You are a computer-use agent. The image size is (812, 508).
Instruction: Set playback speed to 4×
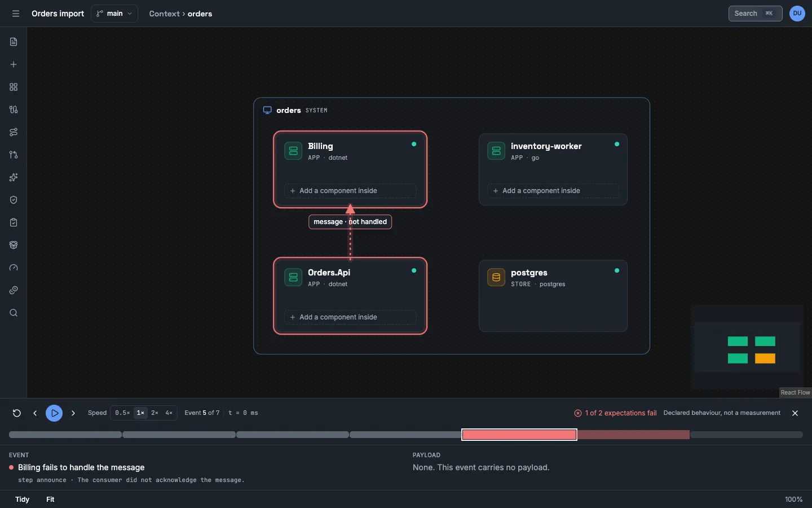pyautogui.click(x=169, y=413)
